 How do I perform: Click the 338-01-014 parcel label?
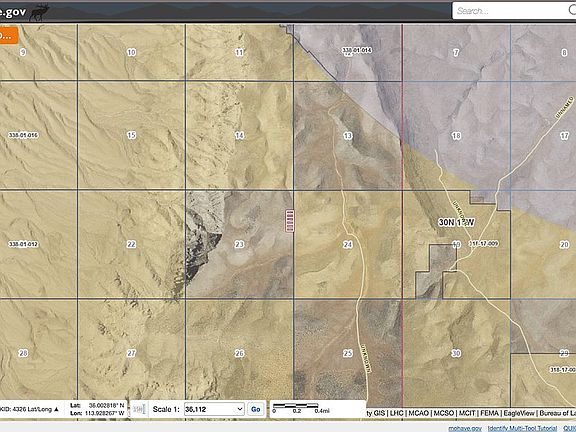357,50
